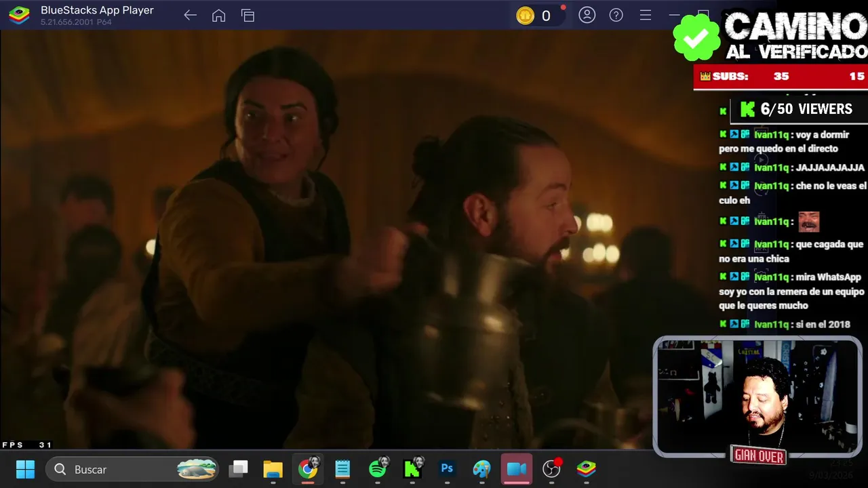Click the Buscar taskbar search field

[x=133, y=469]
